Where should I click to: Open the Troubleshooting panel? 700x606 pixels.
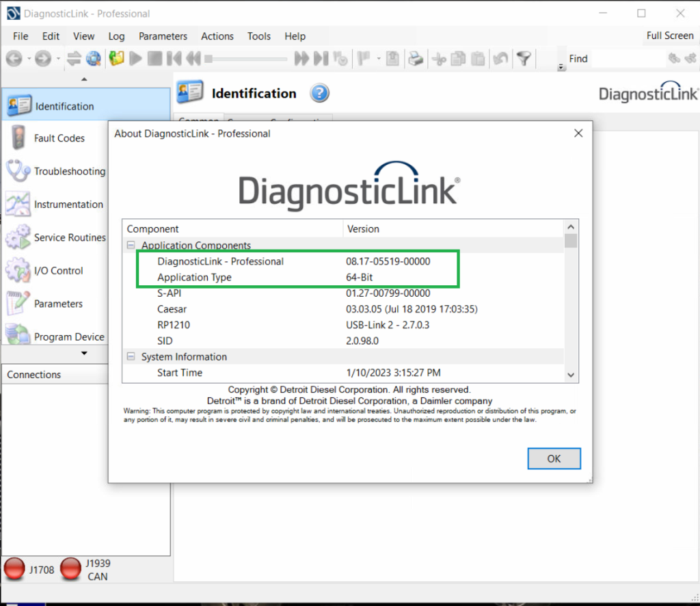tap(55, 171)
